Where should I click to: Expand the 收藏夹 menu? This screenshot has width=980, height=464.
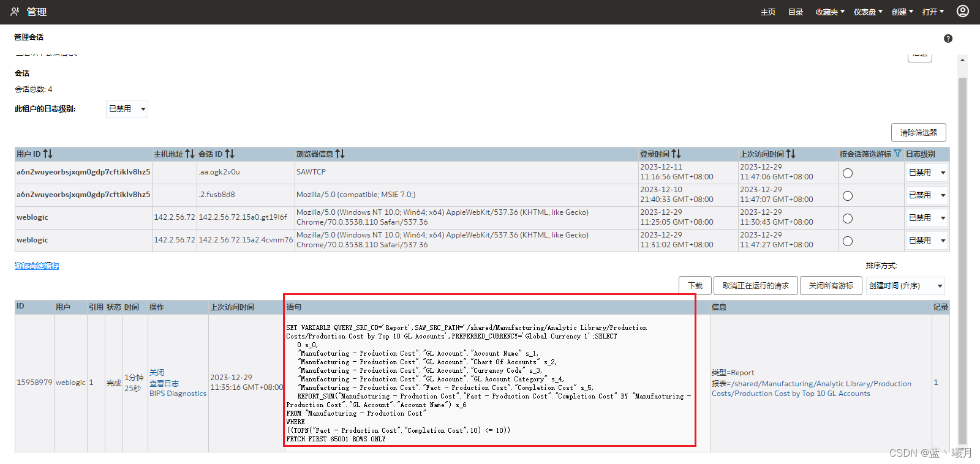coord(830,12)
